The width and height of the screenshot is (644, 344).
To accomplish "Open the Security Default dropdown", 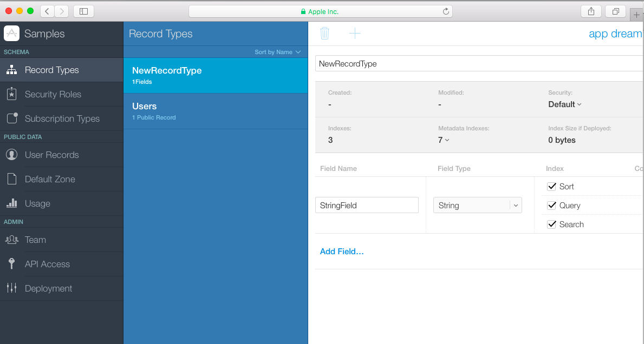I will click(x=565, y=104).
